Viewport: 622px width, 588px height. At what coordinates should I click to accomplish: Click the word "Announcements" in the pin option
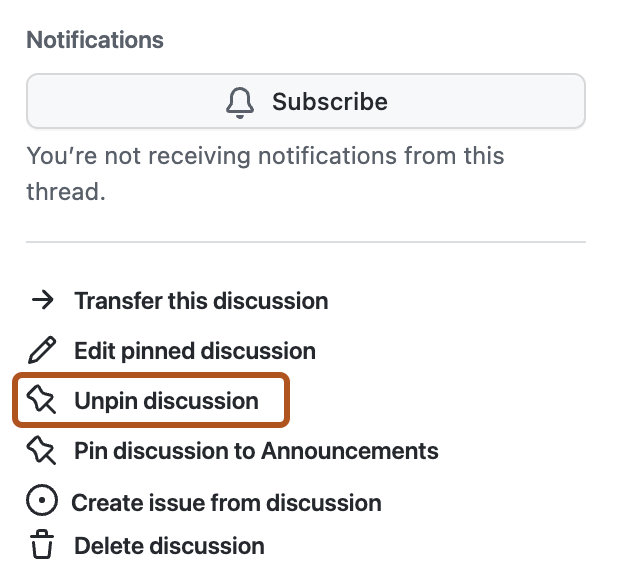[349, 451]
